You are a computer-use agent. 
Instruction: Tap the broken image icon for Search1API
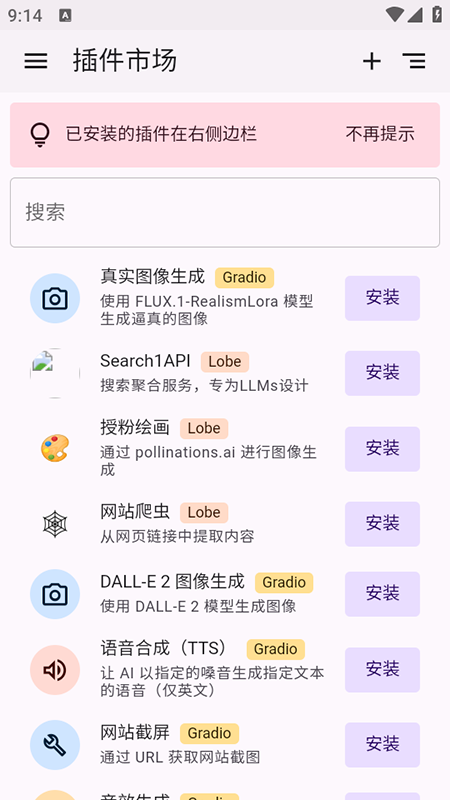55,373
